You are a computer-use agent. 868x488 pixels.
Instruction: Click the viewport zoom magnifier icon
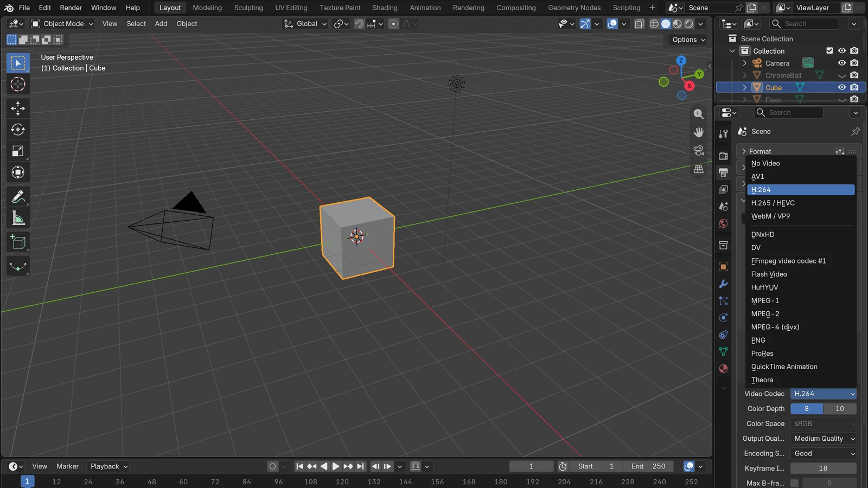[x=699, y=114]
